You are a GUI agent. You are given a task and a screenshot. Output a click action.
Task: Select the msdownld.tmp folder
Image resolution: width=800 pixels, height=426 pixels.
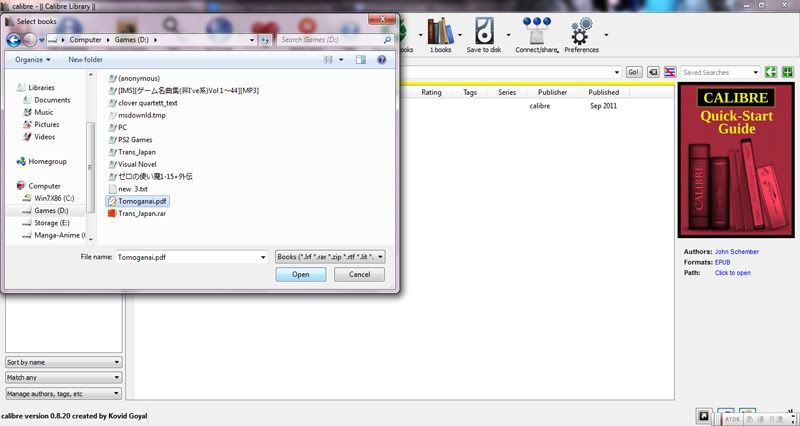coord(142,115)
